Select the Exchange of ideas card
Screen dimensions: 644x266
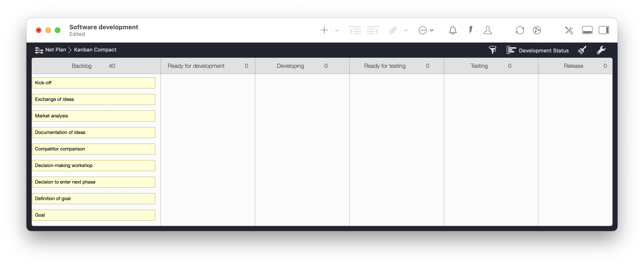tap(93, 99)
